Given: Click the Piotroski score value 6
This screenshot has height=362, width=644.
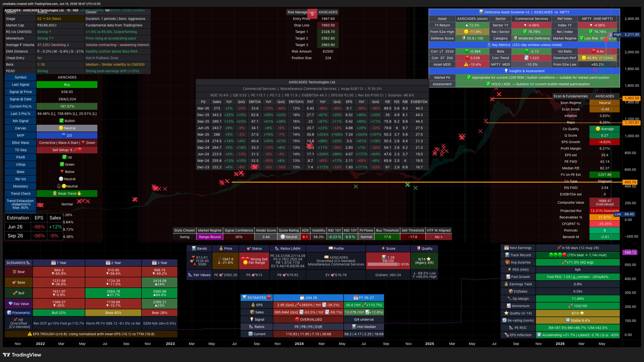Looking at the screenshot, I should pos(605,230).
